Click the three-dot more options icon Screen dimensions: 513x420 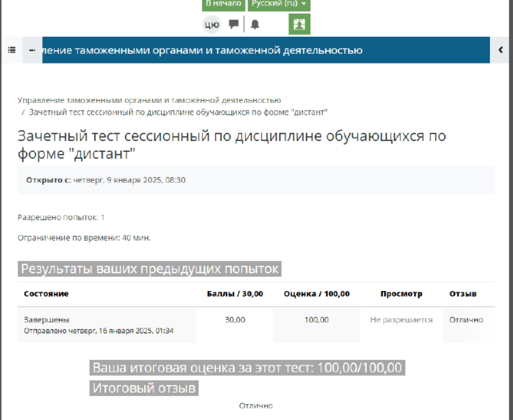click(32, 50)
